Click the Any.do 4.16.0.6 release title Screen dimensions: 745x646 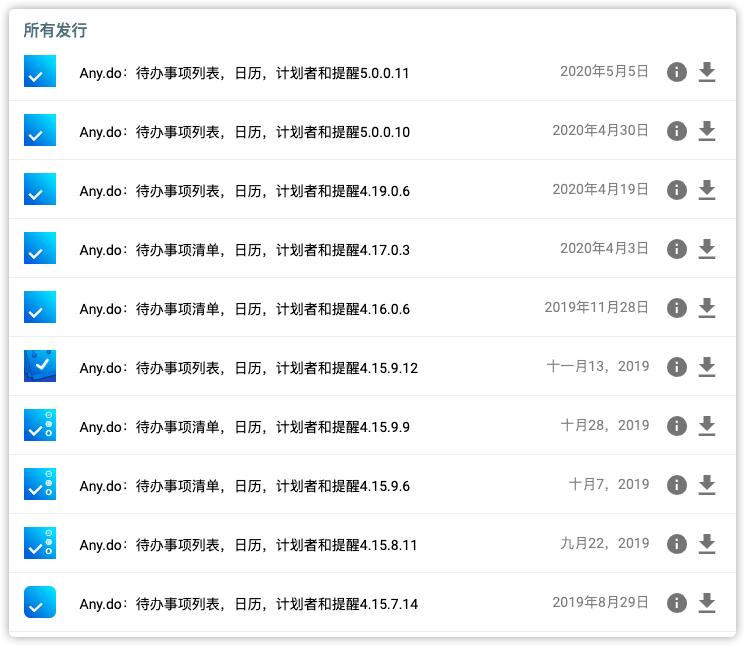[x=244, y=309]
